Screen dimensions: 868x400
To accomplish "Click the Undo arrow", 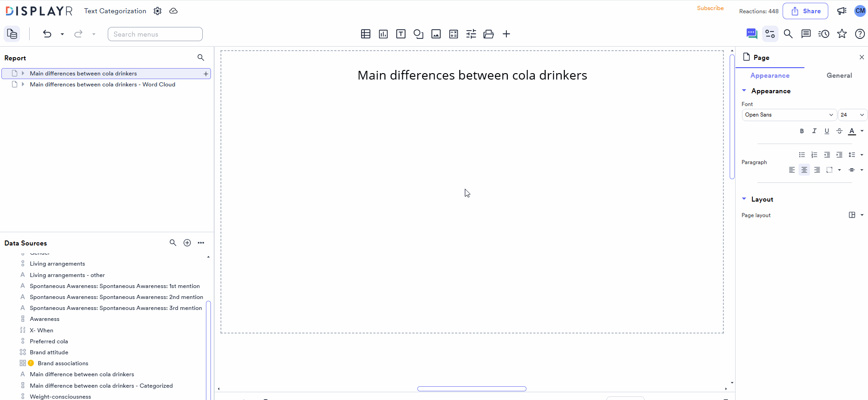I will click(x=47, y=34).
